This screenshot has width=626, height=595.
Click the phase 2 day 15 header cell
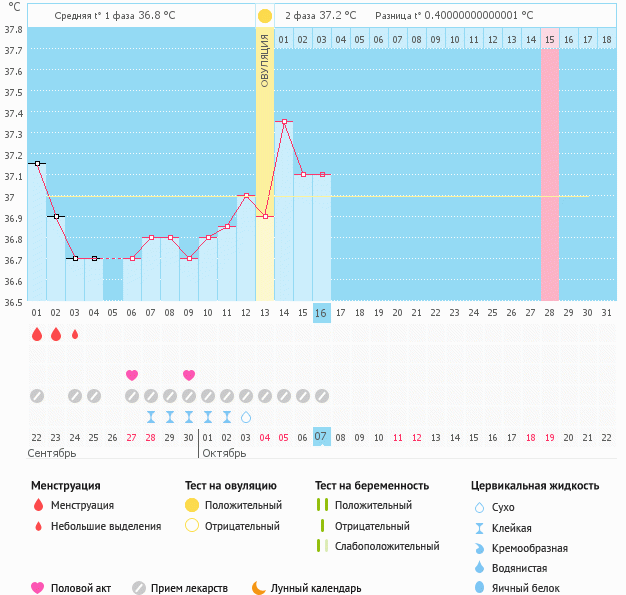(x=550, y=39)
